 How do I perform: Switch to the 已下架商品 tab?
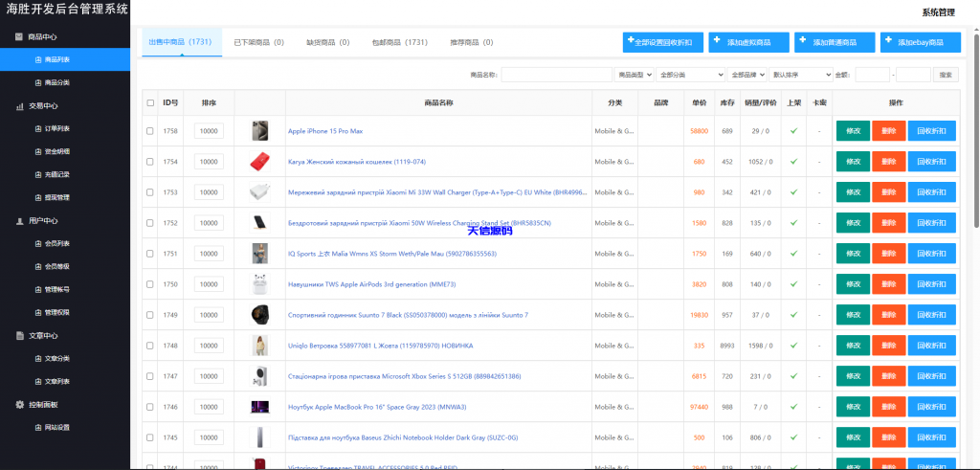pyautogui.click(x=258, y=42)
